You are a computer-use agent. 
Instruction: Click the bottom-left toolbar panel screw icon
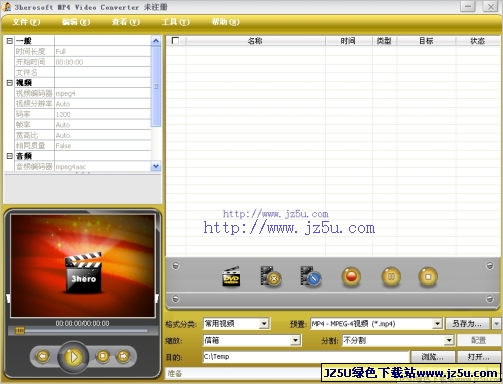pyautogui.click(x=176, y=299)
